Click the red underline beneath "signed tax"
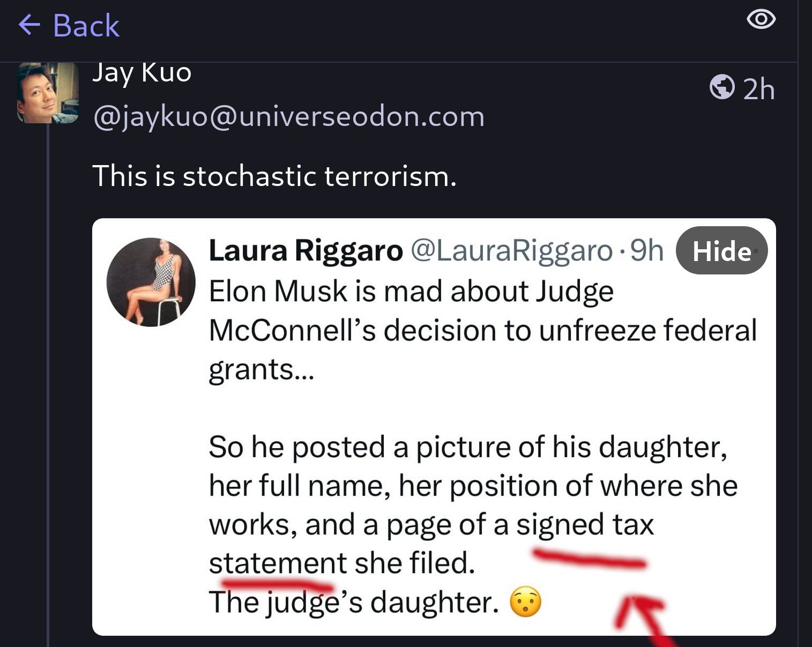812x647 pixels. (590, 559)
